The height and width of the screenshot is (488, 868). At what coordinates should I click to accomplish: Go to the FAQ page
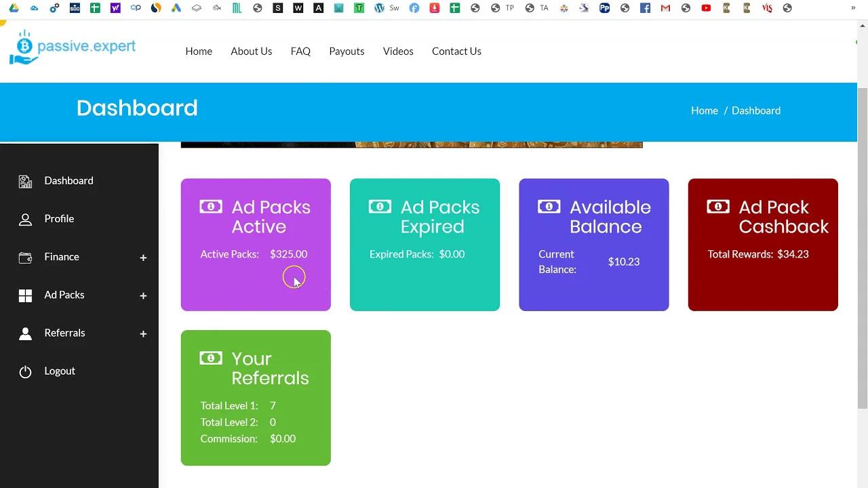(300, 52)
